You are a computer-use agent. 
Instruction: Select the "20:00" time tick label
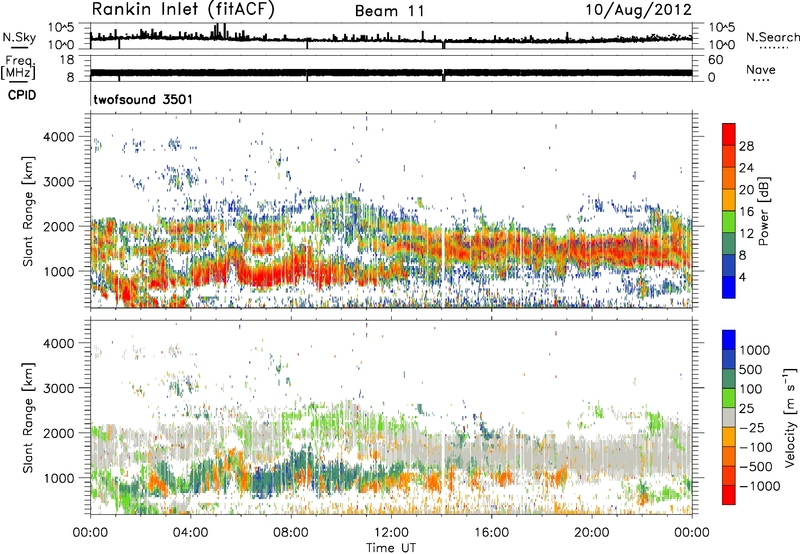(x=591, y=533)
